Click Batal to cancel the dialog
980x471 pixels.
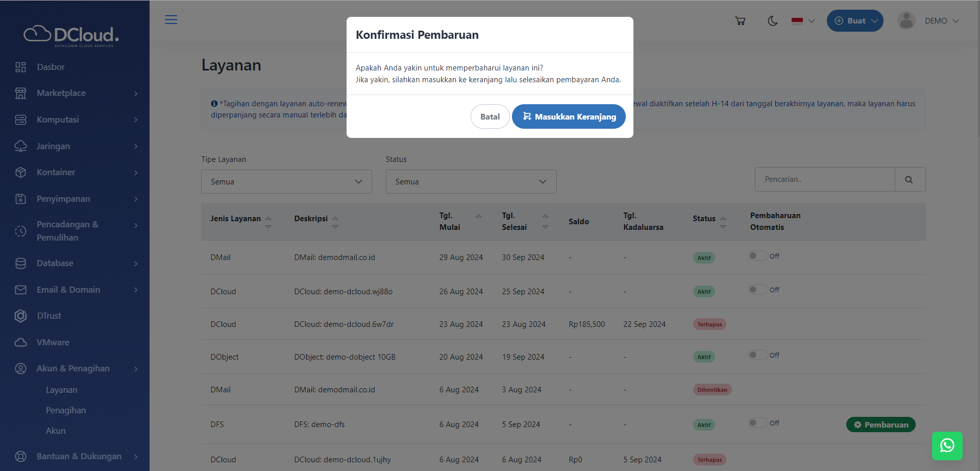click(x=489, y=116)
